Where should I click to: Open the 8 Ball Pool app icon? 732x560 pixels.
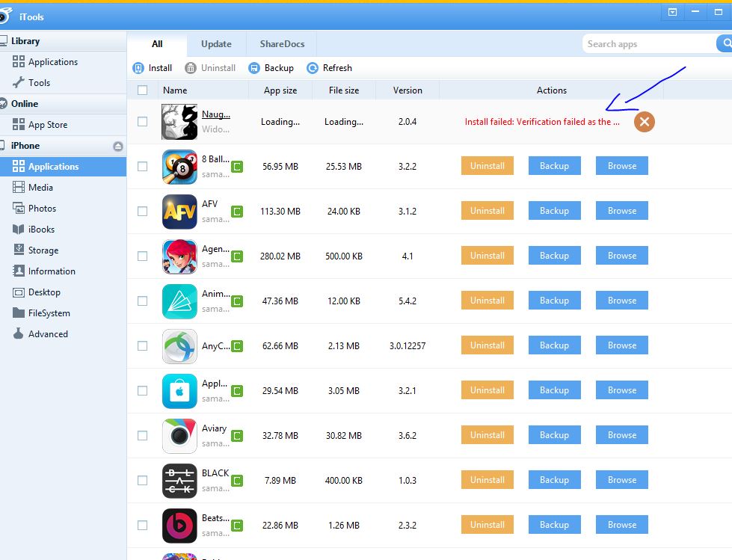tap(179, 167)
